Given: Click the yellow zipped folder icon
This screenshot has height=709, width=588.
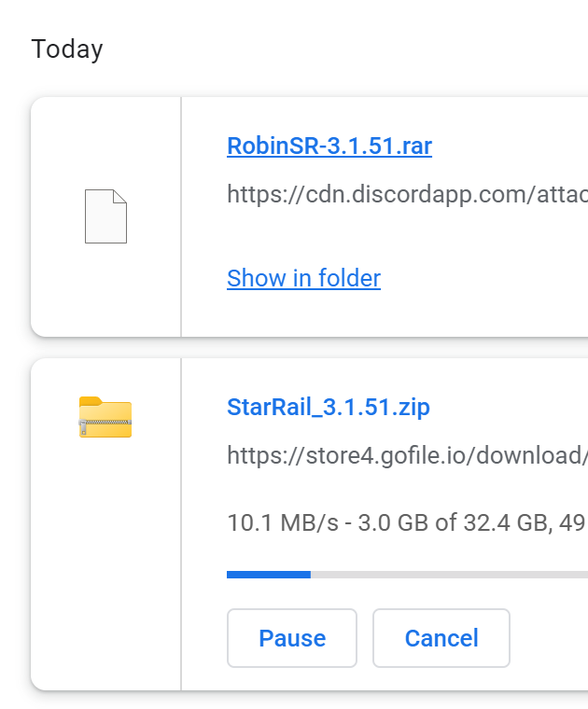Looking at the screenshot, I should (x=105, y=417).
